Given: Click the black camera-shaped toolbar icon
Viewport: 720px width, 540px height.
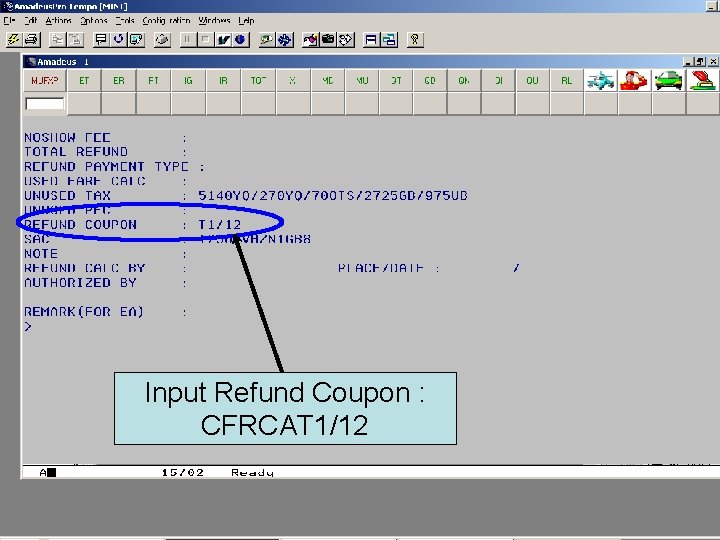Looking at the screenshot, I should 328,39.
